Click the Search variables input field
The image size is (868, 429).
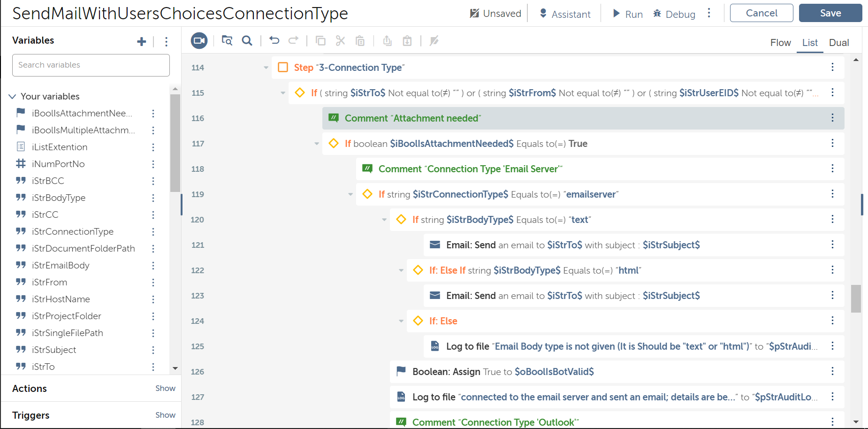pos(91,65)
